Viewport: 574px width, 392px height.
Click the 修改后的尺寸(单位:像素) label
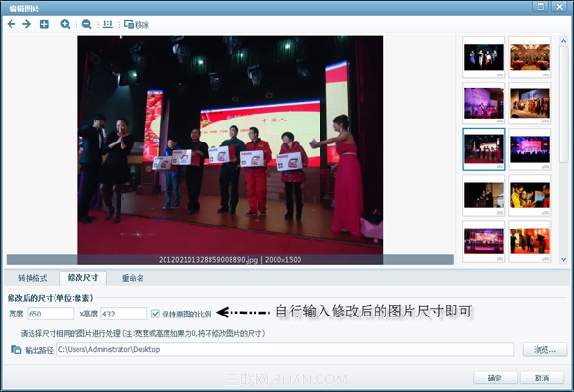coord(50,298)
